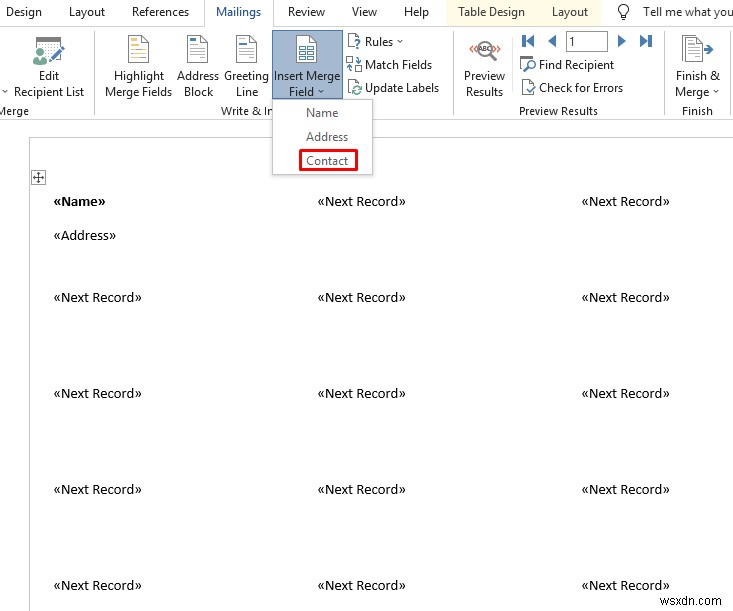733x611 pixels.
Task: Run Check for Errors
Action: pos(572,88)
